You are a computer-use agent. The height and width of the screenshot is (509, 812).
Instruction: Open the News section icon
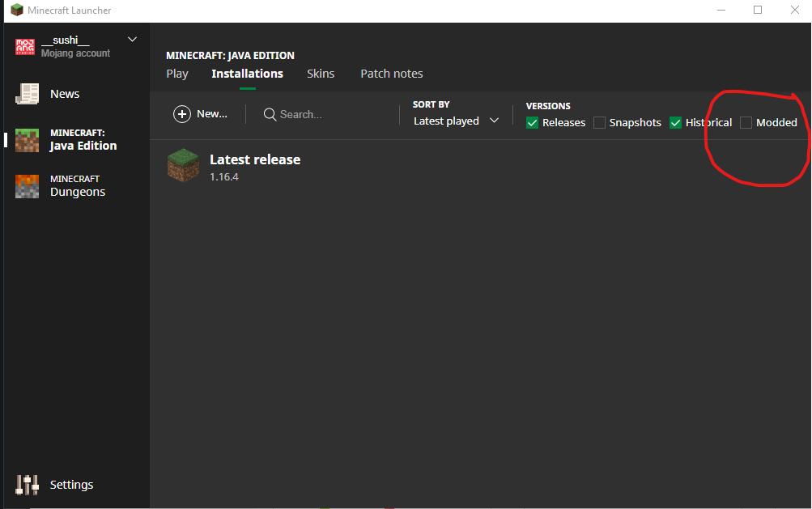27,94
